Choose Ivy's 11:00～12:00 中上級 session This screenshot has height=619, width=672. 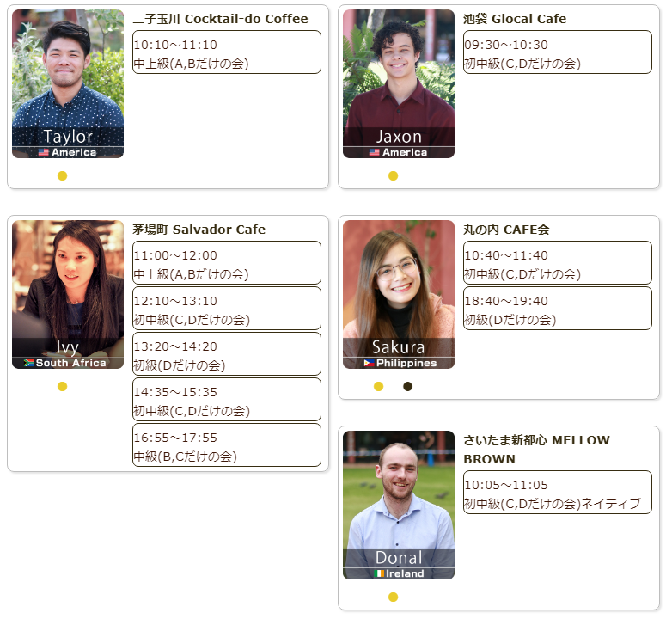click(227, 263)
